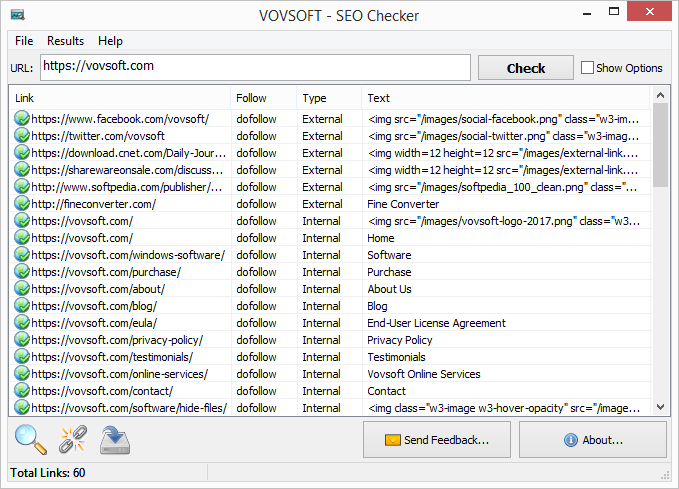The width and height of the screenshot is (679, 489).
Task: Select the 'About Us' text cell
Action: coord(389,289)
